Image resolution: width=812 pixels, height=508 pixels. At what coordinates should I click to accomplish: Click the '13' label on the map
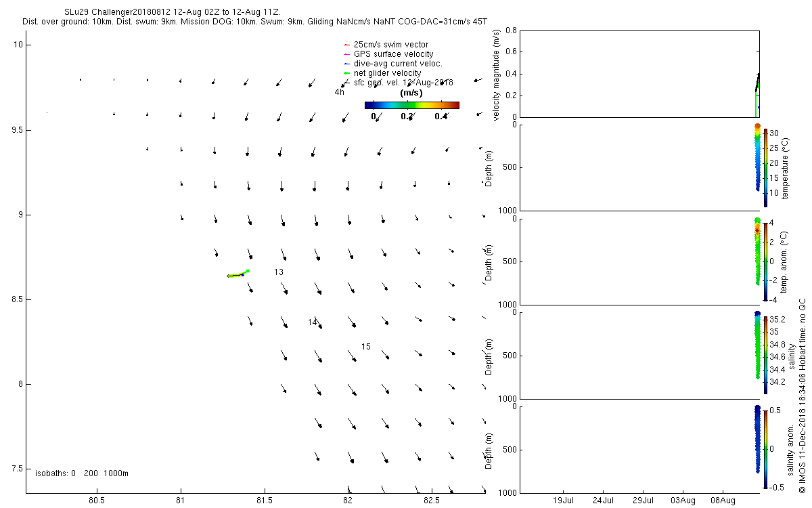279,272
